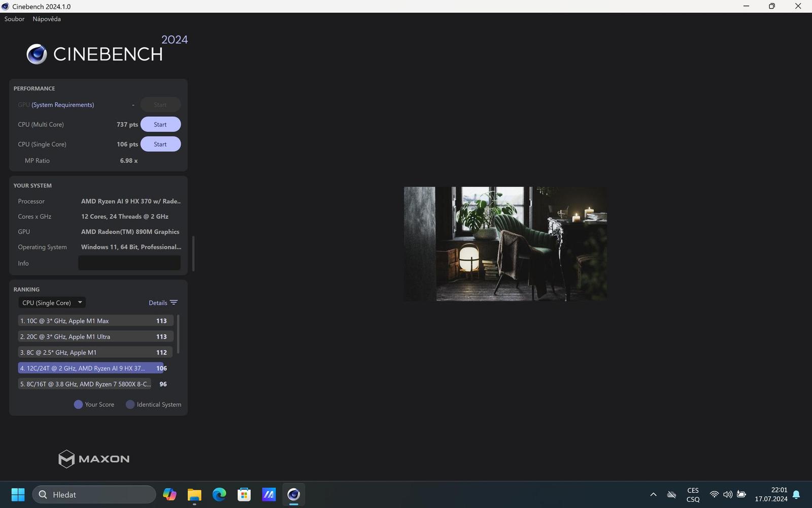The height and width of the screenshot is (508, 812).
Task: Click the Identical System legend dot
Action: click(130, 404)
